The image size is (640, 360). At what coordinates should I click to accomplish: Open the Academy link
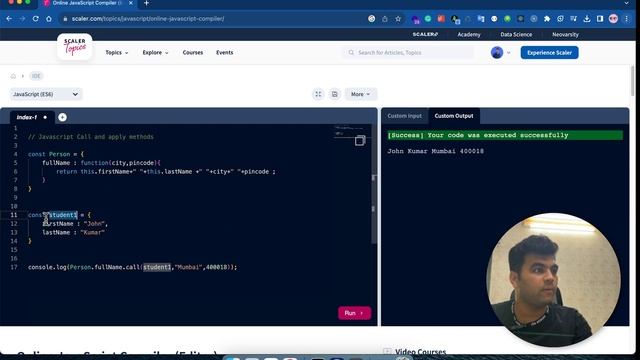pos(469,35)
